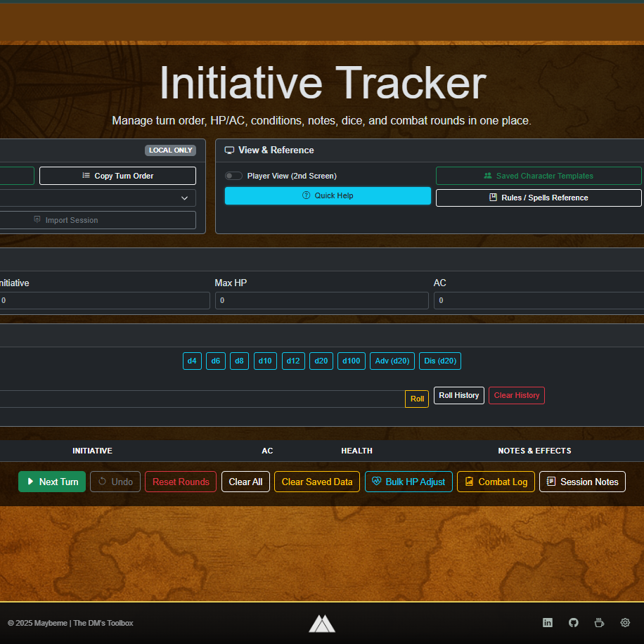Open Roll History
644x644 pixels.
(459, 396)
